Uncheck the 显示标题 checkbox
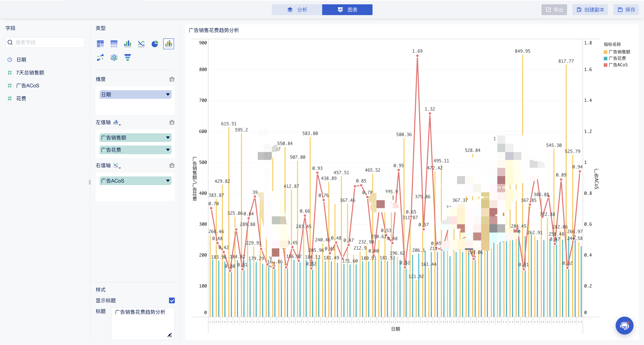Viewport: 644px width, 345px height. [172, 300]
